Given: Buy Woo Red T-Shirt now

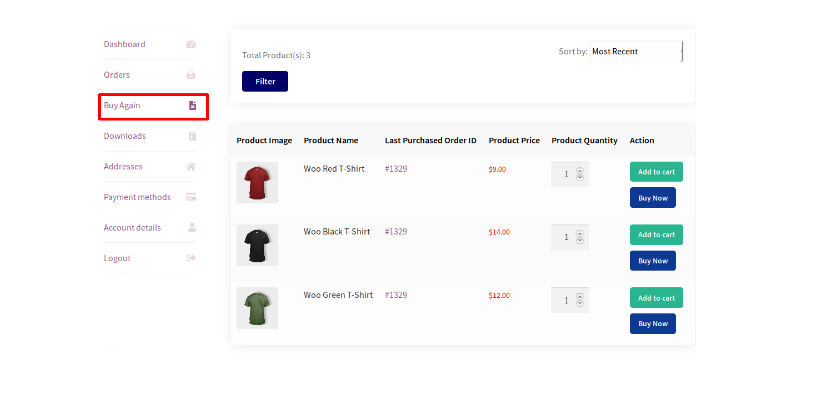Looking at the screenshot, I should click(x=653, y=198).
